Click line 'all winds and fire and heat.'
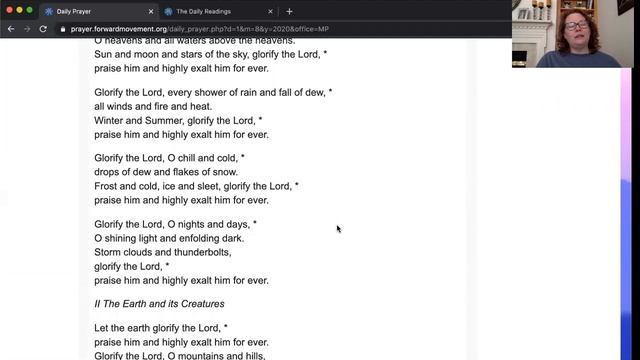Viewport: 640px width, 360px height. [x=153, y=107]
